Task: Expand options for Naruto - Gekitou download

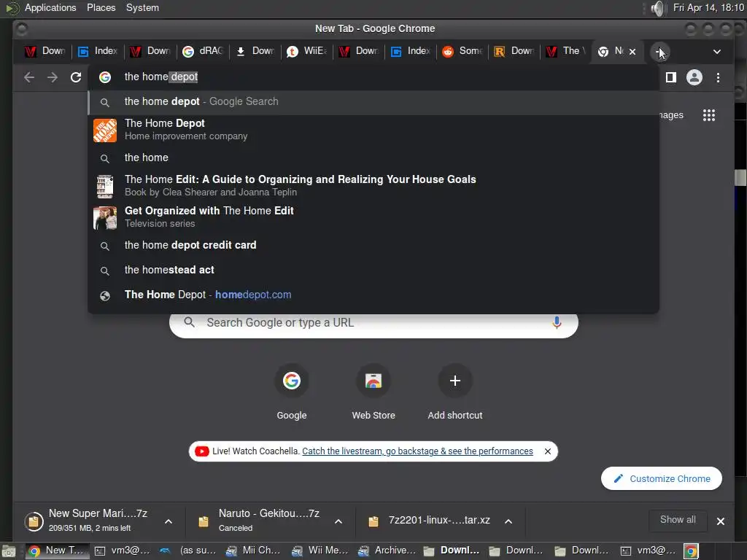Action: coord(338,521)
